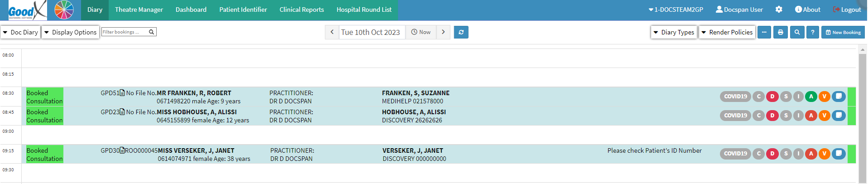Viewport: 868px width, 184px height.
Task: Open notes icon for Franken booking
Action: [x=839, y=96]
